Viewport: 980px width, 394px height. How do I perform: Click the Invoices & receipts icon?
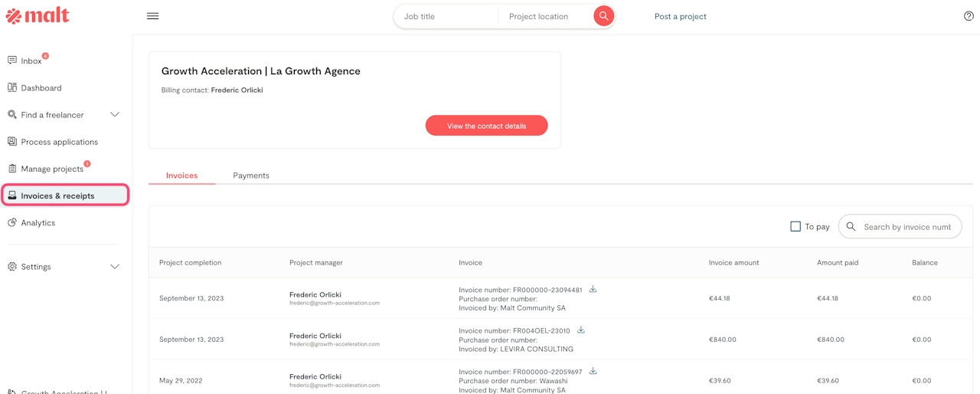pos(12,195)
